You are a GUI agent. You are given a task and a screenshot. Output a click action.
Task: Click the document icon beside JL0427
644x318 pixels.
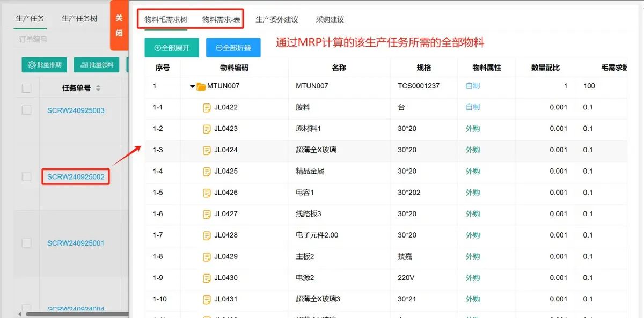[207, 214]
